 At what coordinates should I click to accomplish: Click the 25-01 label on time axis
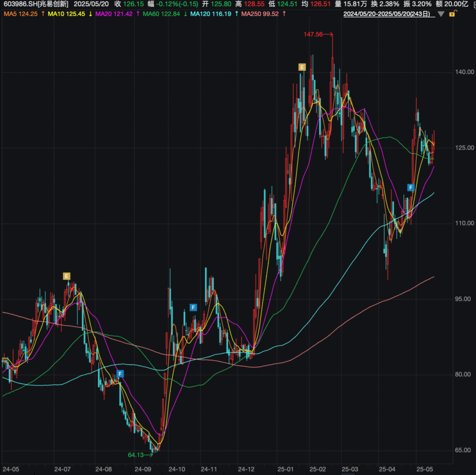pyautogui.click(x=286, y=469)
